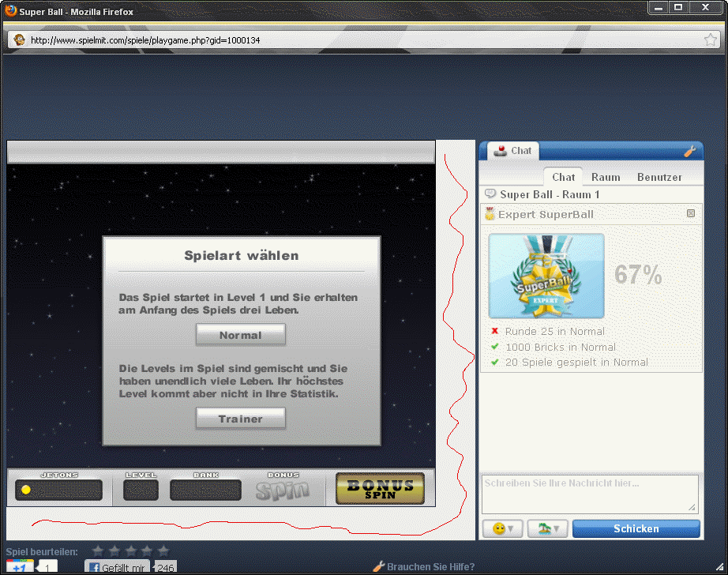The height and width of the screenshot is (575, 728).
Task: Click the Google +1 count bubble
Action: click(47, 567)
